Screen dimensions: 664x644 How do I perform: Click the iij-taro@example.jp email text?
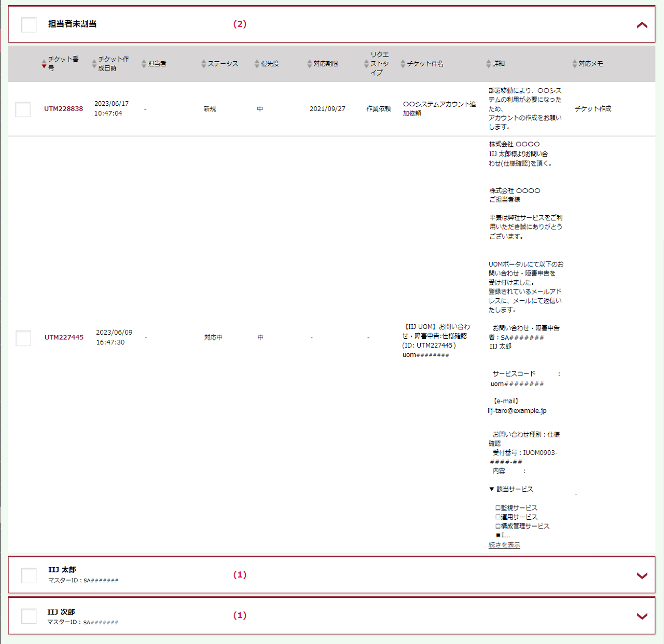coord(517,411)
